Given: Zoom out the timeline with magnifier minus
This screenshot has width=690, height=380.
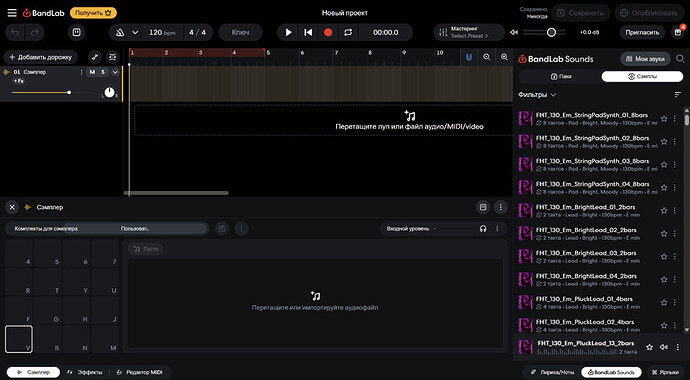Looking at the screenshot, I should tap(486, 57).
